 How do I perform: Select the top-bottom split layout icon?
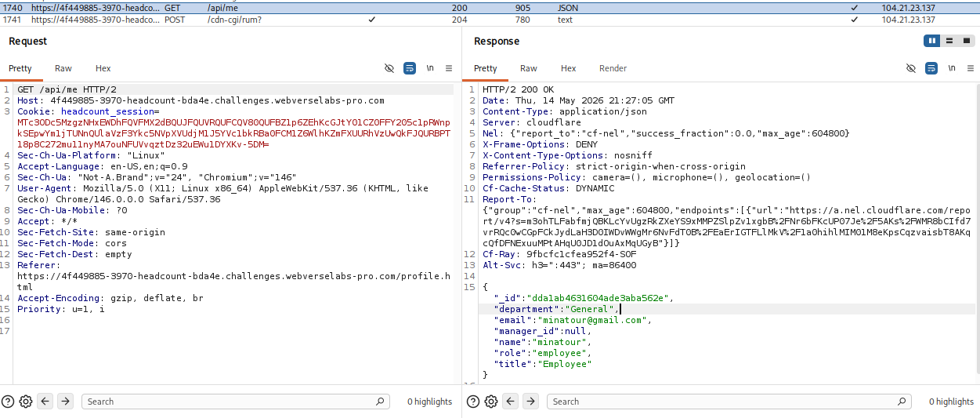[949, 41]
